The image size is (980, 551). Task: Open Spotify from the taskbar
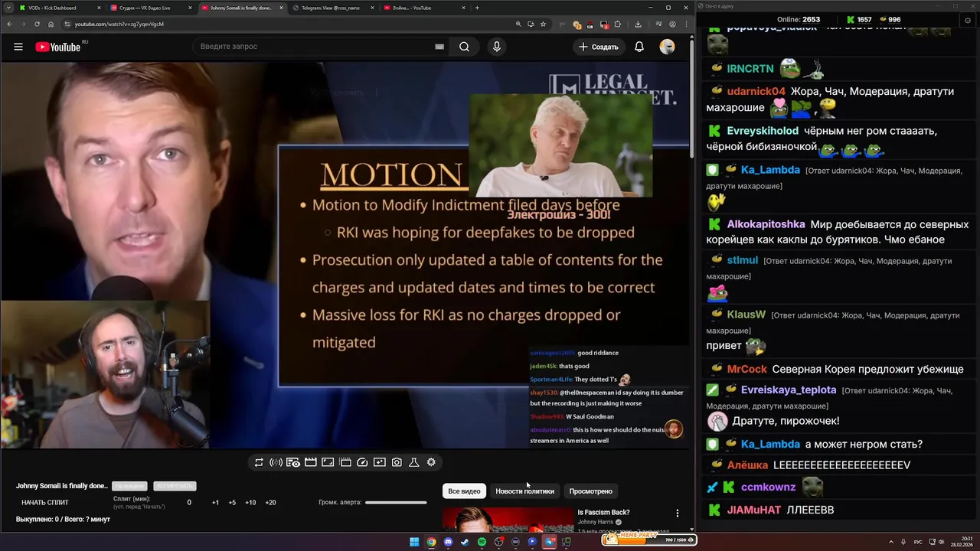pos(482,542)
